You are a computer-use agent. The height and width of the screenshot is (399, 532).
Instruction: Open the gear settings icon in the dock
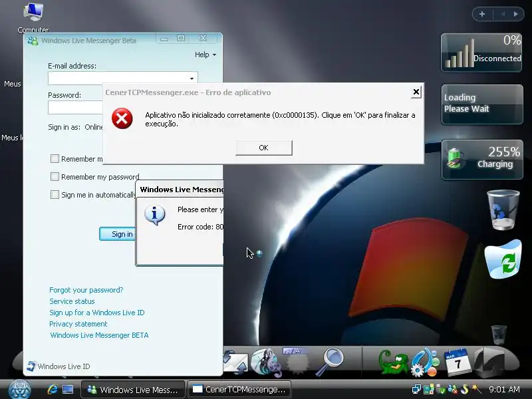[x=425, y=362]
